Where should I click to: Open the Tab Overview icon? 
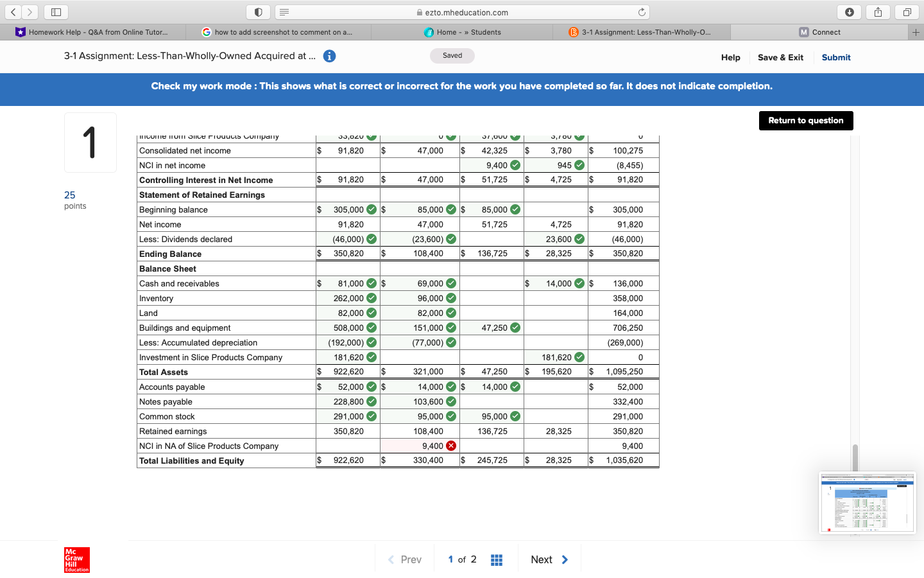click(905, 12)
